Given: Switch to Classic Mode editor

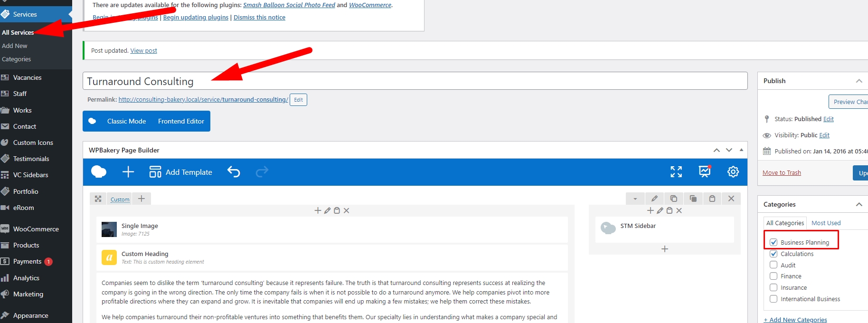Looking at the screenshot, I should [127, 121].
